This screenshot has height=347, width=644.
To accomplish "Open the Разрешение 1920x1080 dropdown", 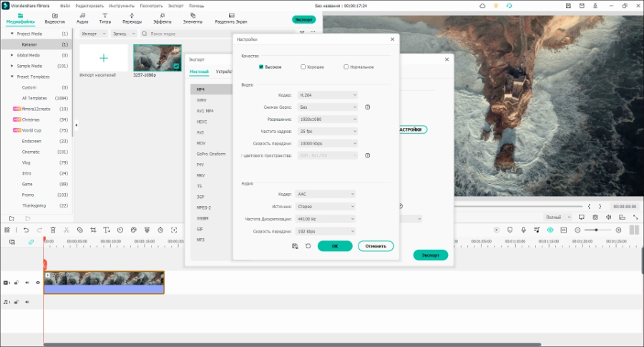I will tap(327, 119).
